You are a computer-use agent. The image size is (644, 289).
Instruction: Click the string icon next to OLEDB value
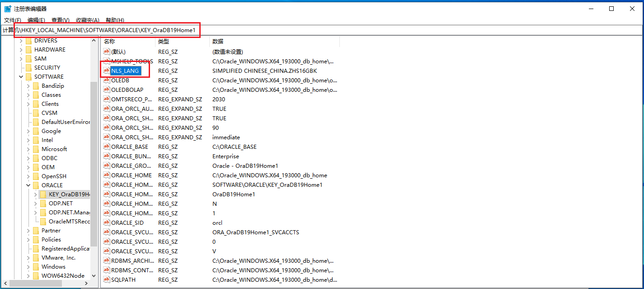[x=107, y=80]
